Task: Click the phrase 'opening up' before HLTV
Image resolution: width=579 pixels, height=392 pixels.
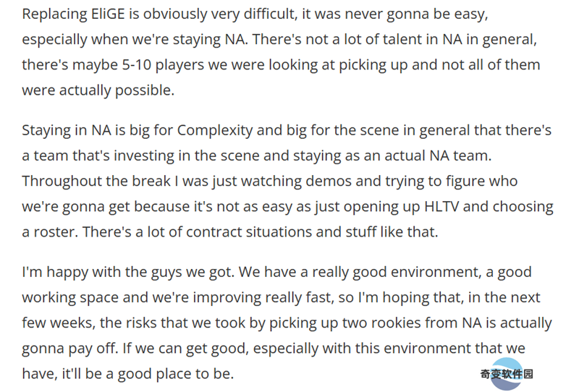Action: pos(382,208)
